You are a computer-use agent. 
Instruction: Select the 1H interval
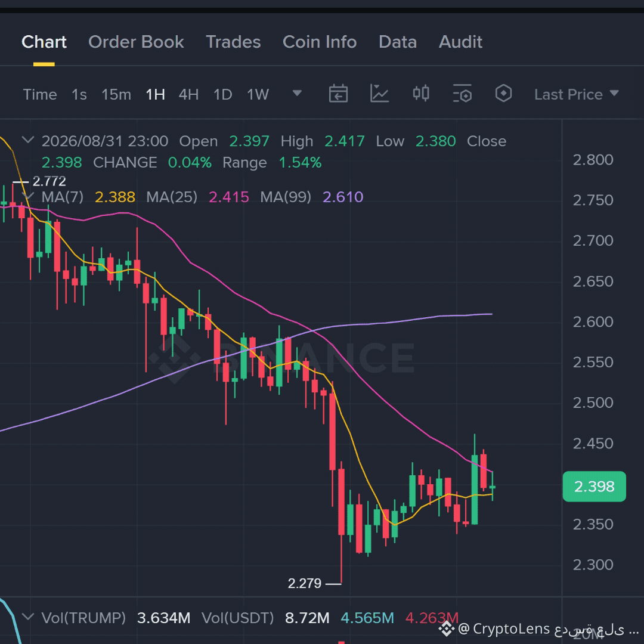(x=155, y=94)
